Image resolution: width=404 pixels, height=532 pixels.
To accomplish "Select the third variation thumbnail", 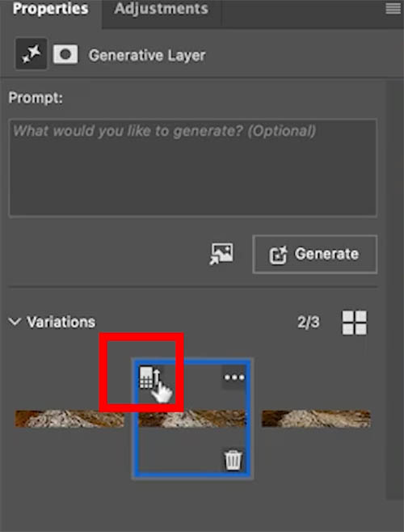I will click(316, 419).
